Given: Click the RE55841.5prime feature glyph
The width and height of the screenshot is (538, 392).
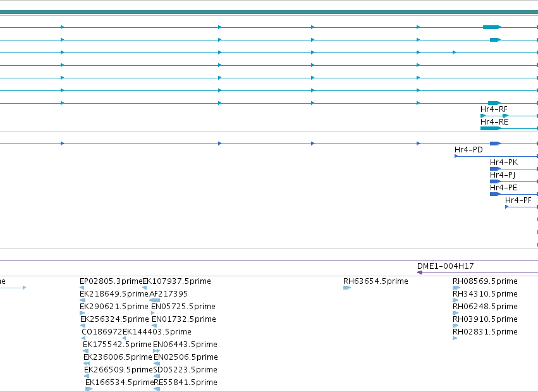Looking at the screenshot, I should (x=157, y=389).
